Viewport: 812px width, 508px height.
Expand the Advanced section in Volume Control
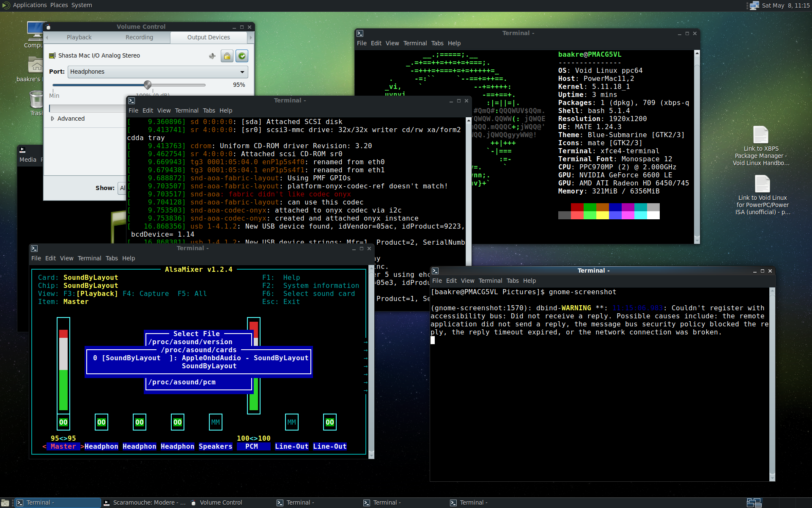pyautogui.click(x=68, y=119)
